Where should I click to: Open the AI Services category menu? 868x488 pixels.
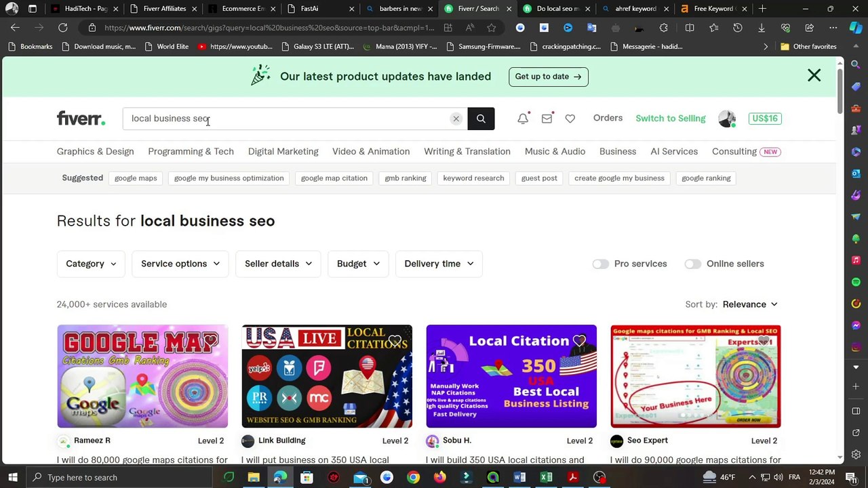pos(674,151)
